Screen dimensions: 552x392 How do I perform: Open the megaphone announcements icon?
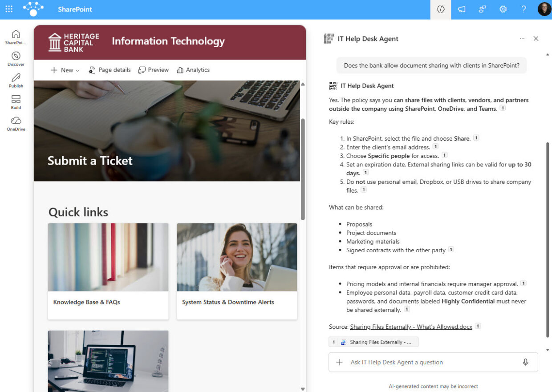pyautogui.click(x=462, y=9)
